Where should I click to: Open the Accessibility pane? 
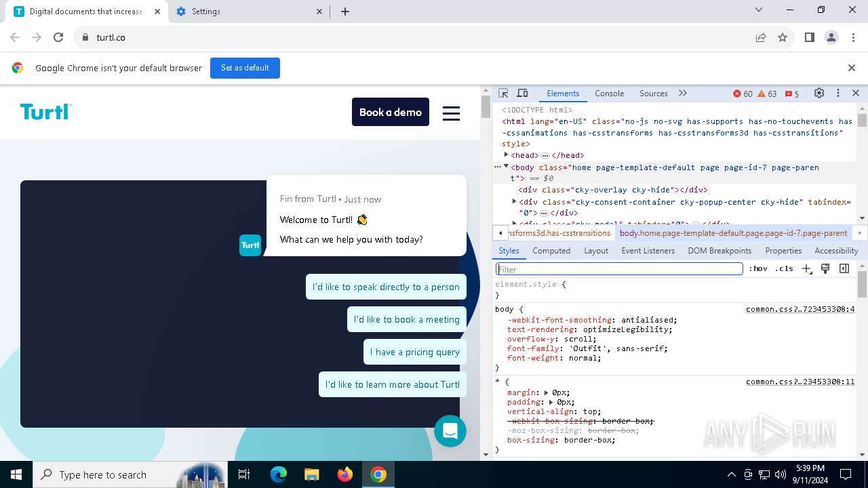click(x=836, y=251)
